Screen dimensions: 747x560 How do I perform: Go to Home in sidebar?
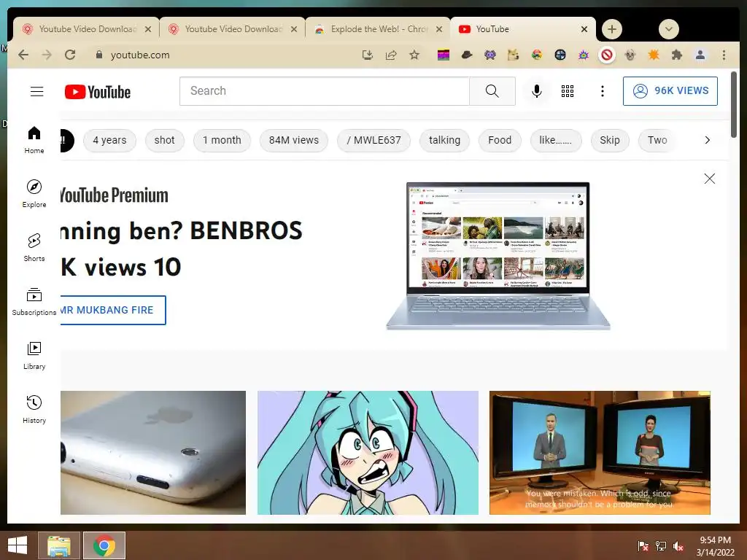[34, 140]
